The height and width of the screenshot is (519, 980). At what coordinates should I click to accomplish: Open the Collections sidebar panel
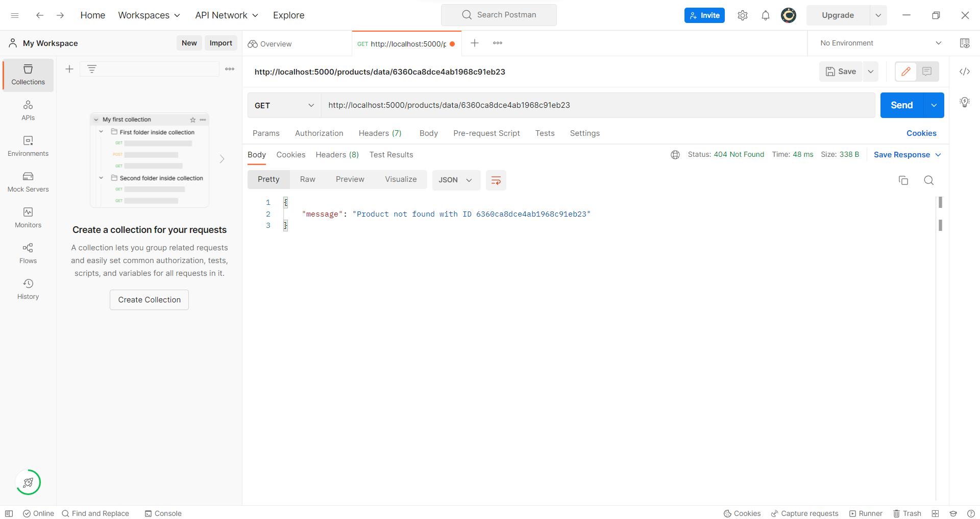tap(28, 75)
